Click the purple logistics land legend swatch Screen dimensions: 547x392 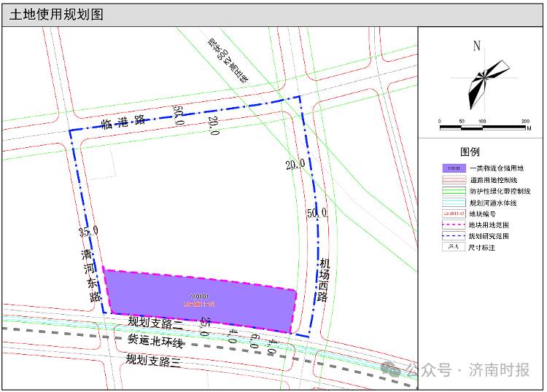point(453,168)
